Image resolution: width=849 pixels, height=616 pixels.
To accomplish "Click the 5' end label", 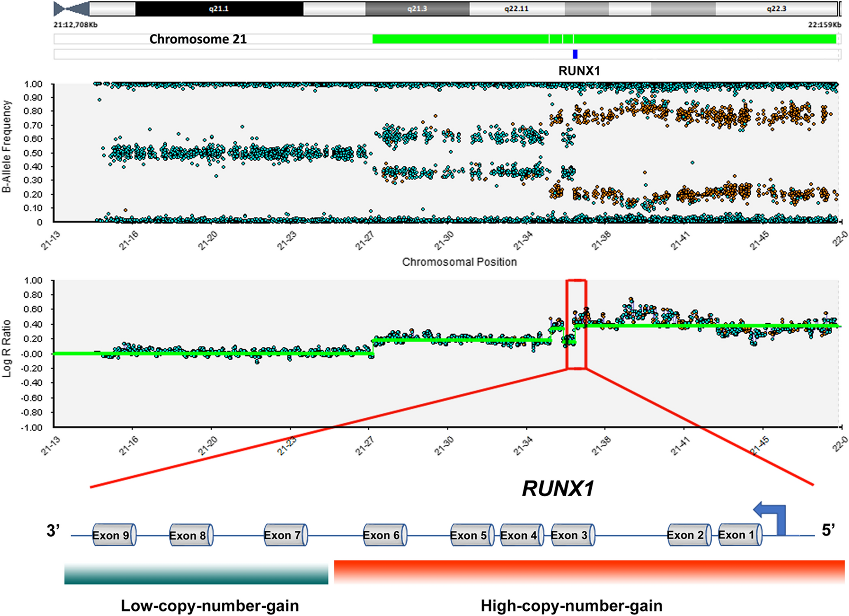I will [x=828, y=529].
